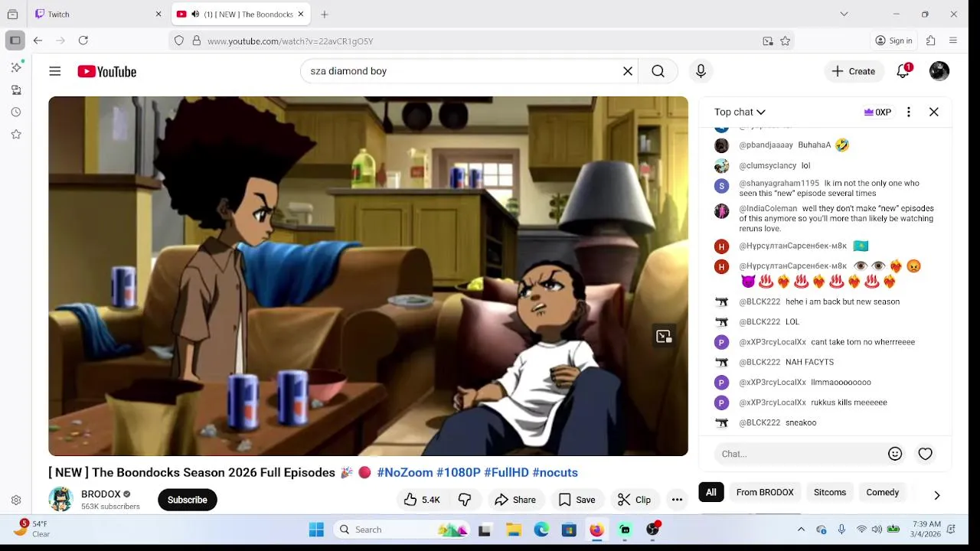The image size is (980, 551).
Task: Open the #FullHD hashtag link
Action: pos(506,473)
